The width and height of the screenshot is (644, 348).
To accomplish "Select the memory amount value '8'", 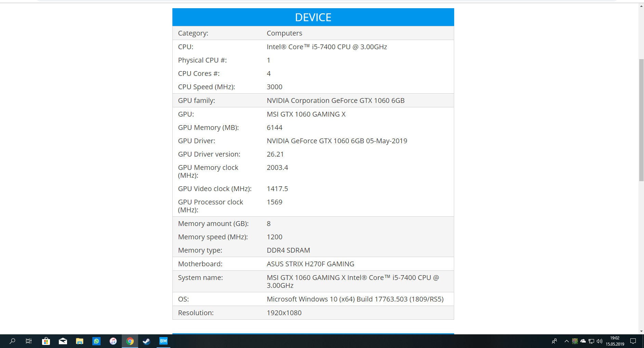I will pyautogui.click(x=269, y=224).
